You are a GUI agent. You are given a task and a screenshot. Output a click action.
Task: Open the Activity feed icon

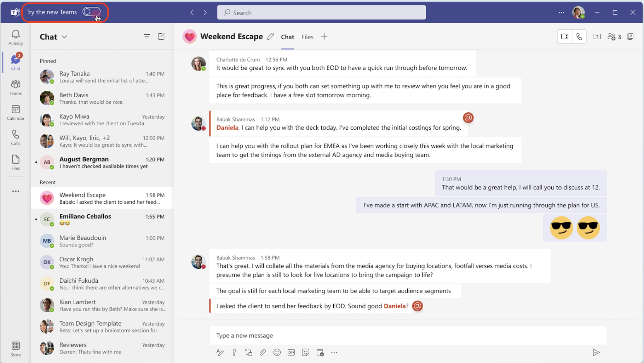[x=16, y=38]
